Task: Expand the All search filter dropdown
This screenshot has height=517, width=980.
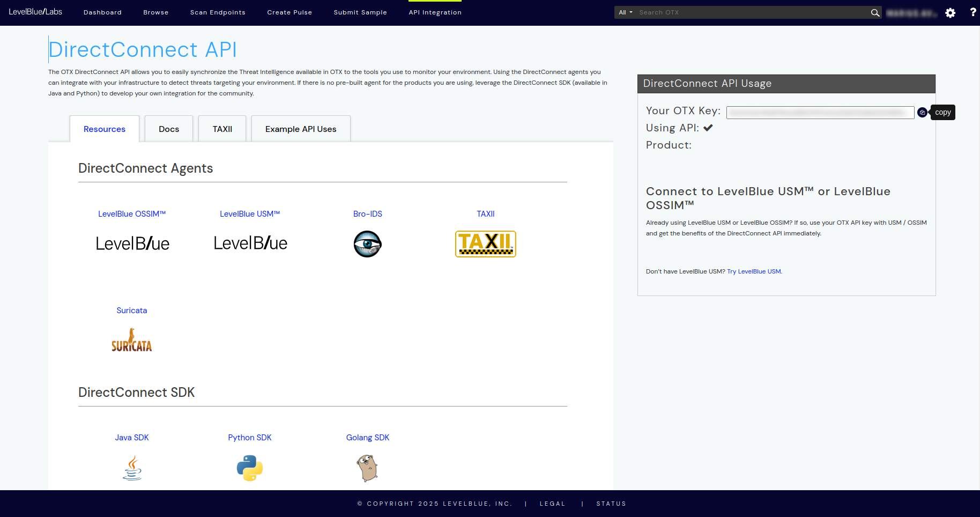Action: [625, 12]
